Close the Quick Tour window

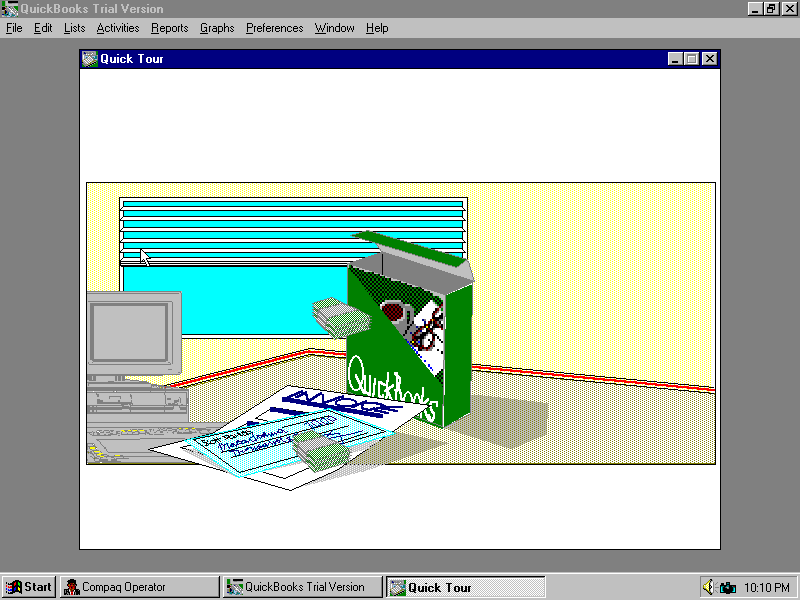[710, 59]
